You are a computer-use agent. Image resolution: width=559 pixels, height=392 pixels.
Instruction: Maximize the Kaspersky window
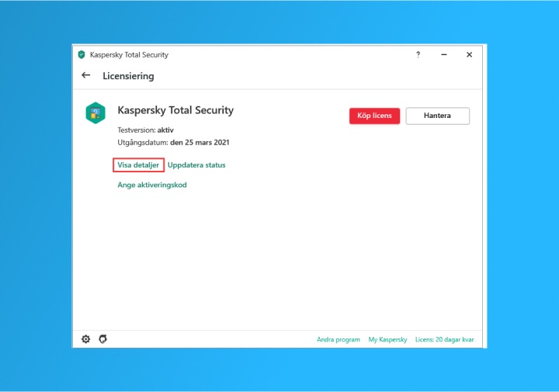click(457, 55)
